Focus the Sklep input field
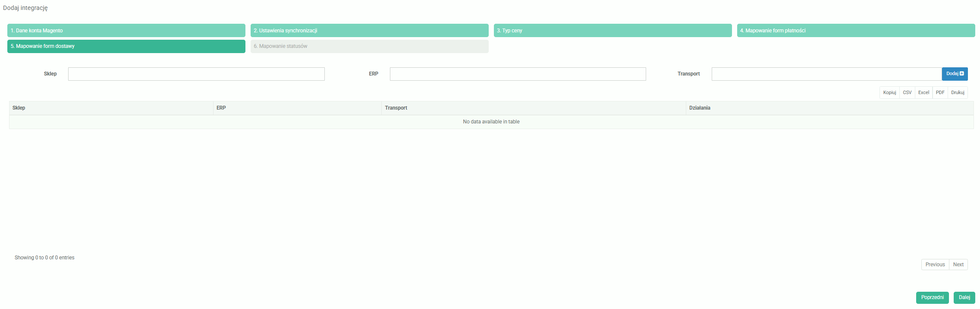This screenshot has width=980, height=309. [x=196, y=74]
